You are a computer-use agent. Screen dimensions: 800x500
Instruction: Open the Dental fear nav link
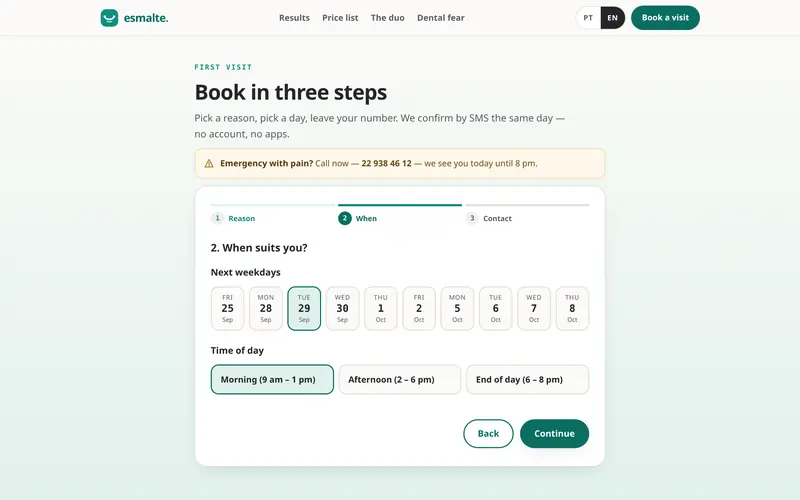(x=441, y=18)
